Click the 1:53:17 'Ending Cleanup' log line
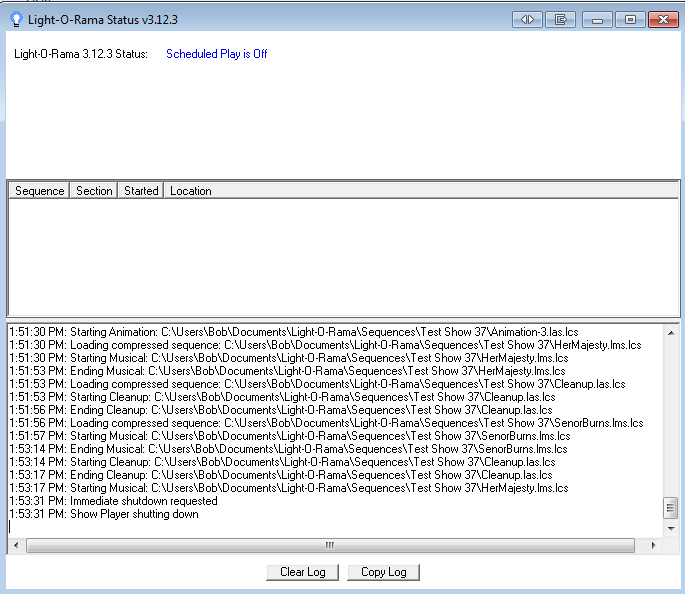The width and height of the screenshot is (685, 594). (x=281, y=475)
